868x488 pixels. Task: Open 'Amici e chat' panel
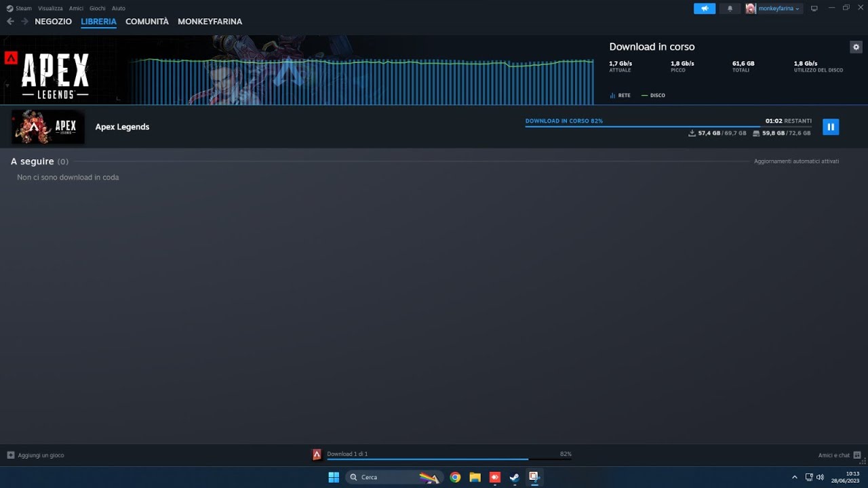tap(840, 455)
